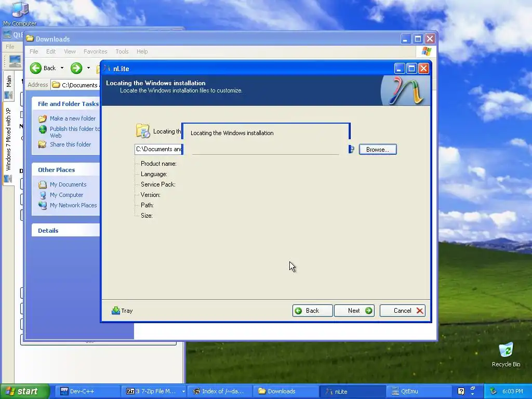Open My Network Places link

click(x=73, y=205)
